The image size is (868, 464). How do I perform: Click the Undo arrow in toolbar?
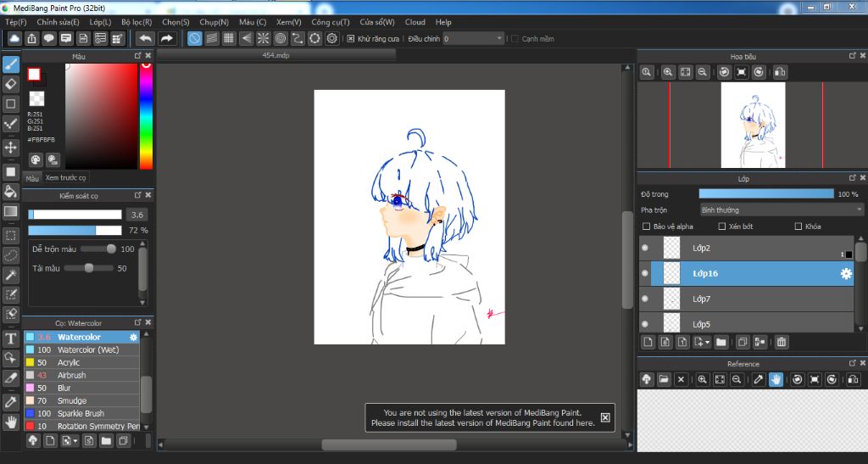point(146,38)
